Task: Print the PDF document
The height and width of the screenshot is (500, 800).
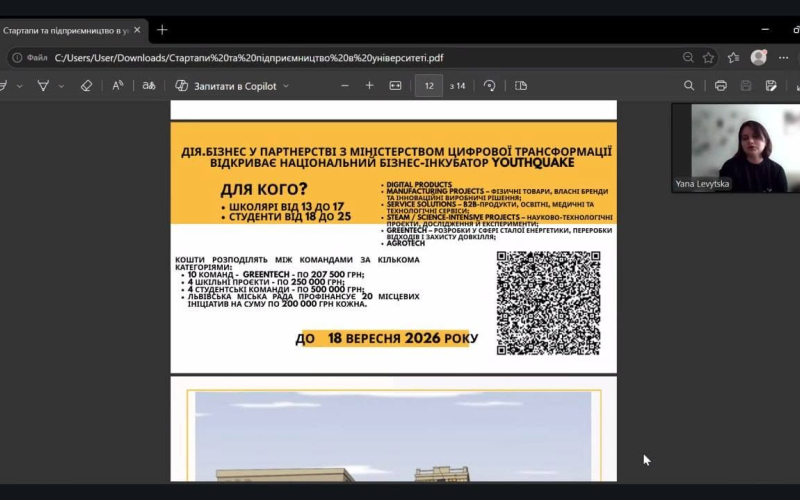Action: tap(720, 86)
